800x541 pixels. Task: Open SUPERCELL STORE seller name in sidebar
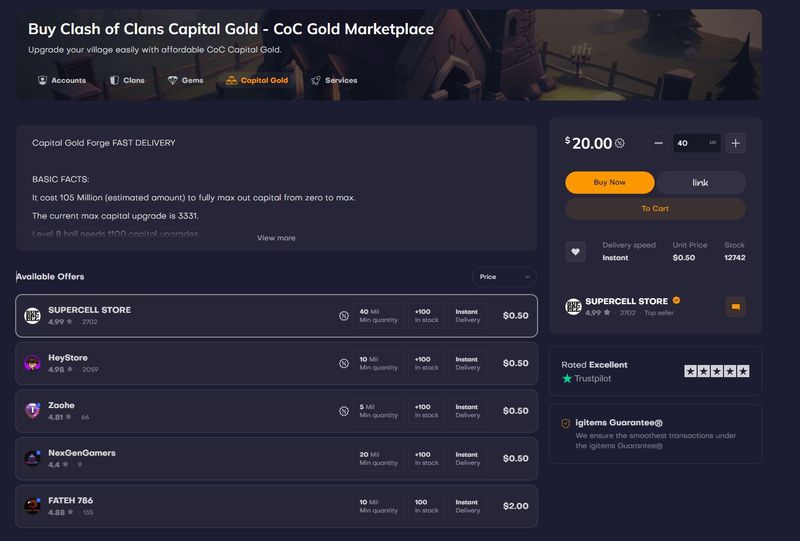click(627, 301)
